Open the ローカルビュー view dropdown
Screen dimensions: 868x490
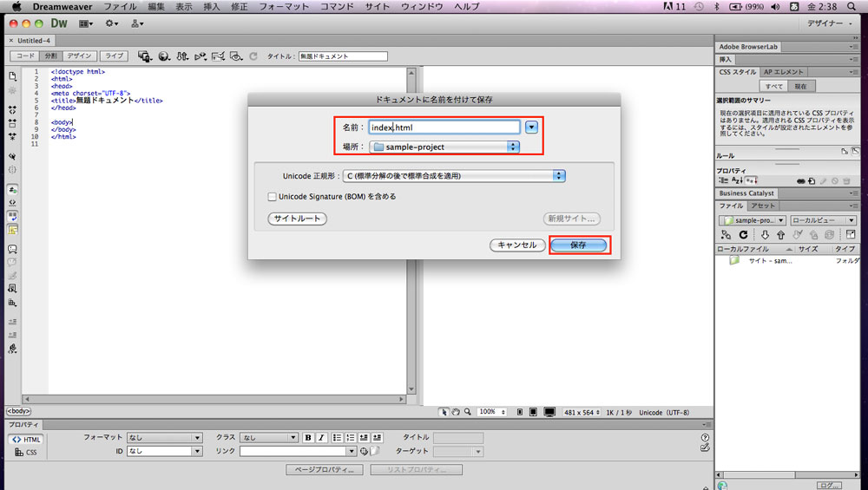[x=823, y=220]
